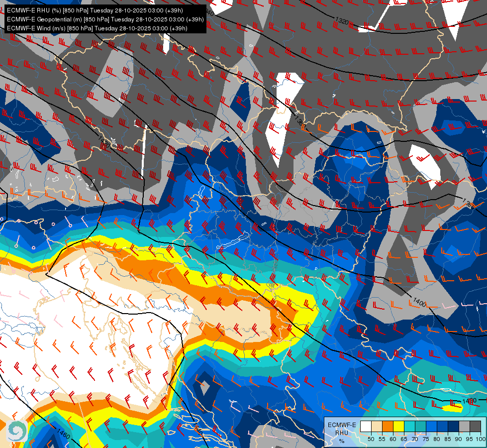Select the yellow 60-65 legend swatch

pos(399,426)
